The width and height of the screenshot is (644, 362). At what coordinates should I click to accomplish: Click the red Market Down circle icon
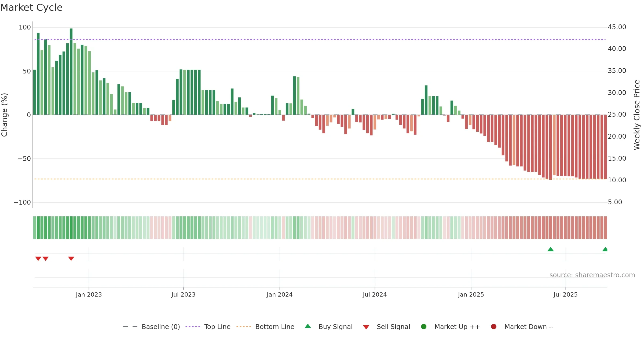[493, 327]
